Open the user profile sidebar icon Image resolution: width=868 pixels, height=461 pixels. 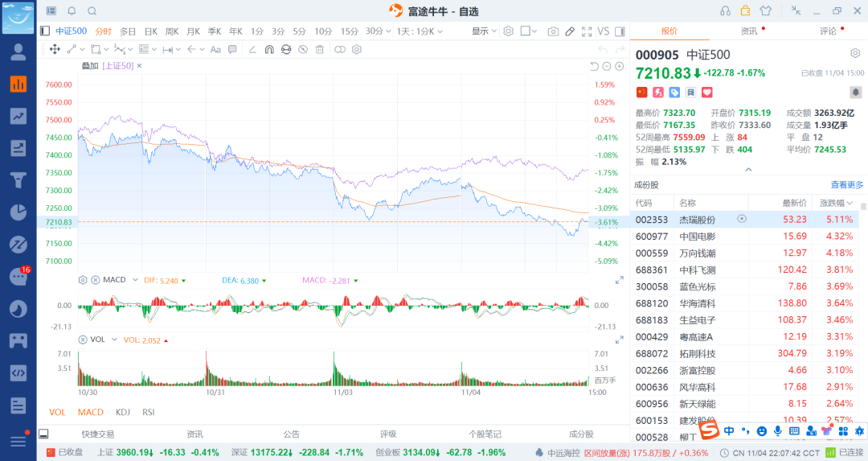pyautogui.click(x=18, y=52)
